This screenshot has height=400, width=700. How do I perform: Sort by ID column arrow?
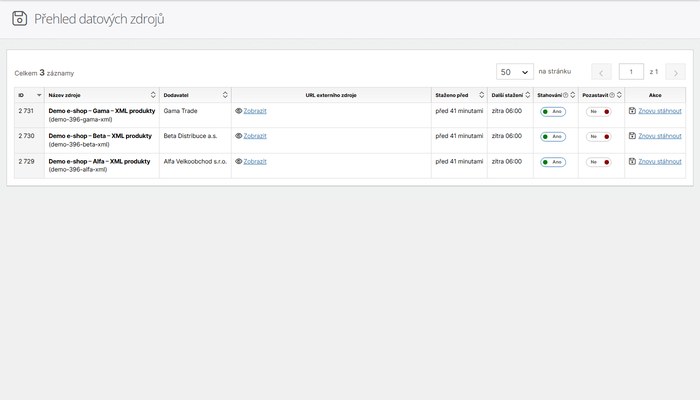[39, 95]
